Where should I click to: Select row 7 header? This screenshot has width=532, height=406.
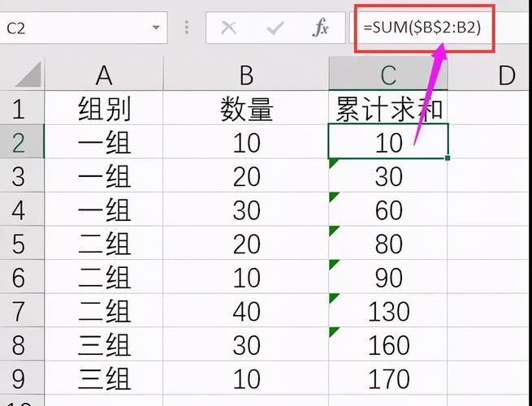(22, 310)
